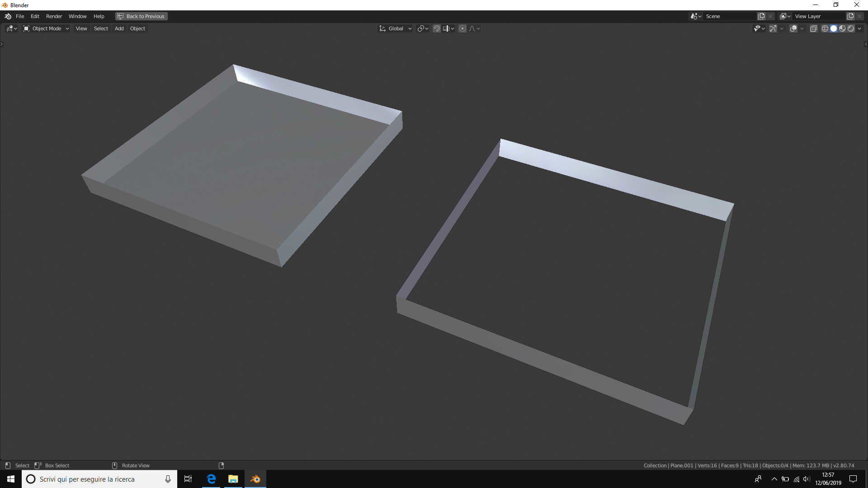The width and height of the screenshot is (868, 488).
Task: Click the View Layer name field
Action: click(819, 16)
